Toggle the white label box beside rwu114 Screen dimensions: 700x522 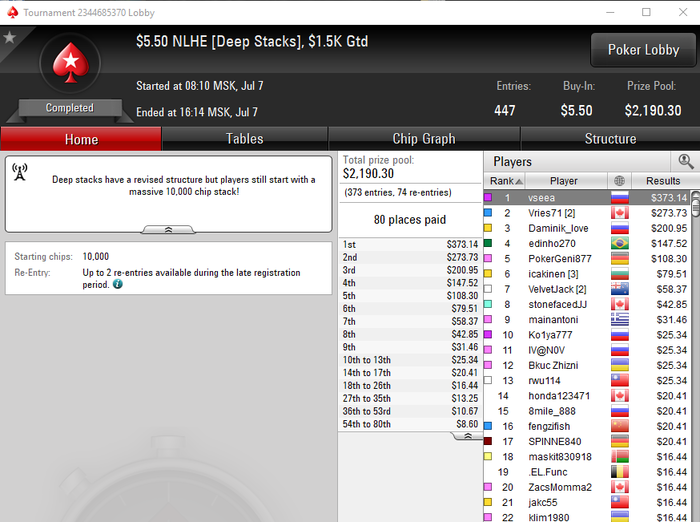click(488, 380)
